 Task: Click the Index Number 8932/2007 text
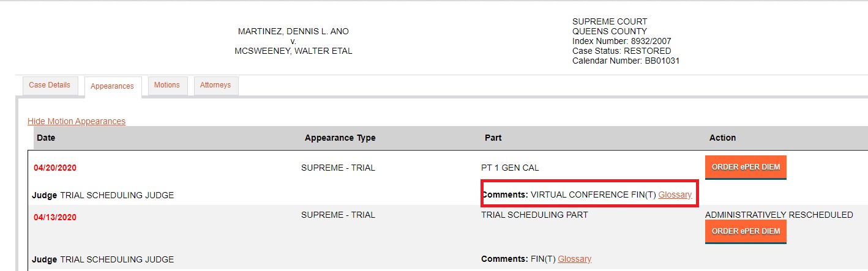[621, 41]
